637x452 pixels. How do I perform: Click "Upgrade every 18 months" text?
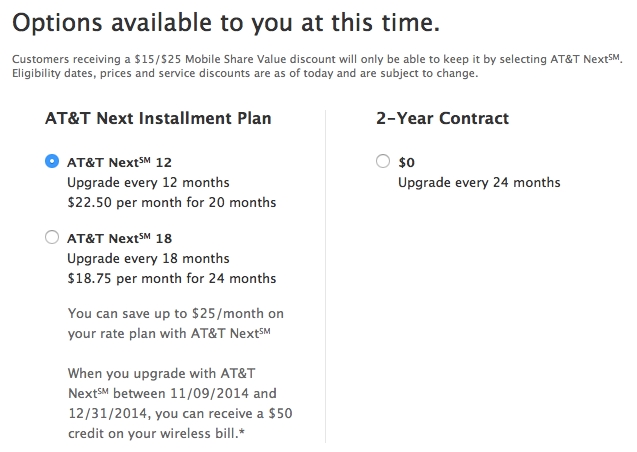(148, 258)
